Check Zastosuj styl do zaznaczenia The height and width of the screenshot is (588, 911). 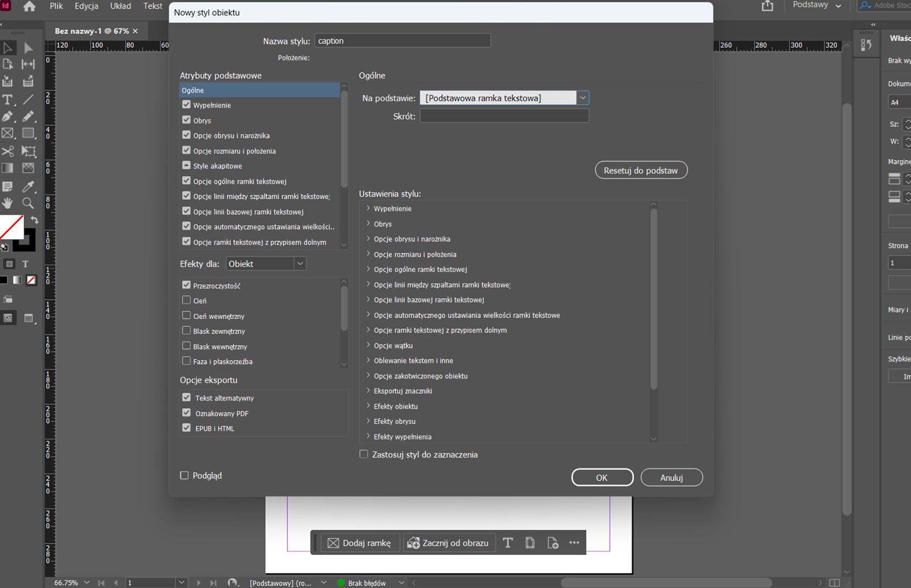coord(364,454)
